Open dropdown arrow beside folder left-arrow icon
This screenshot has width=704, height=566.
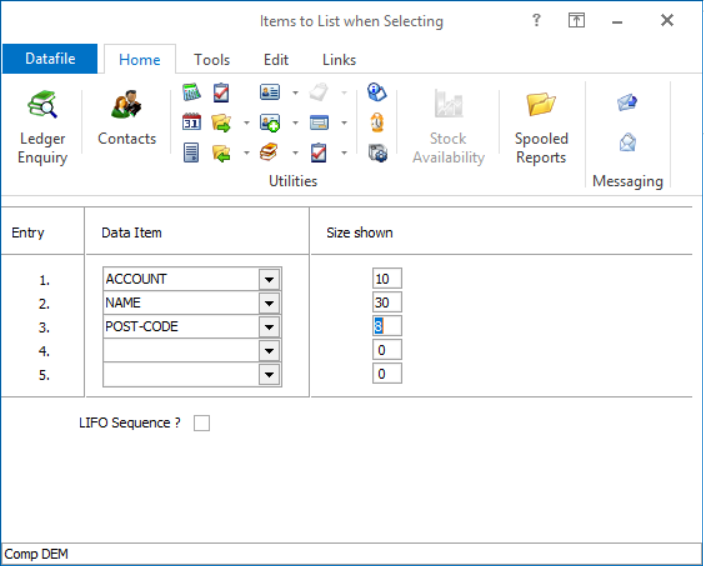(x=246, y=153)
